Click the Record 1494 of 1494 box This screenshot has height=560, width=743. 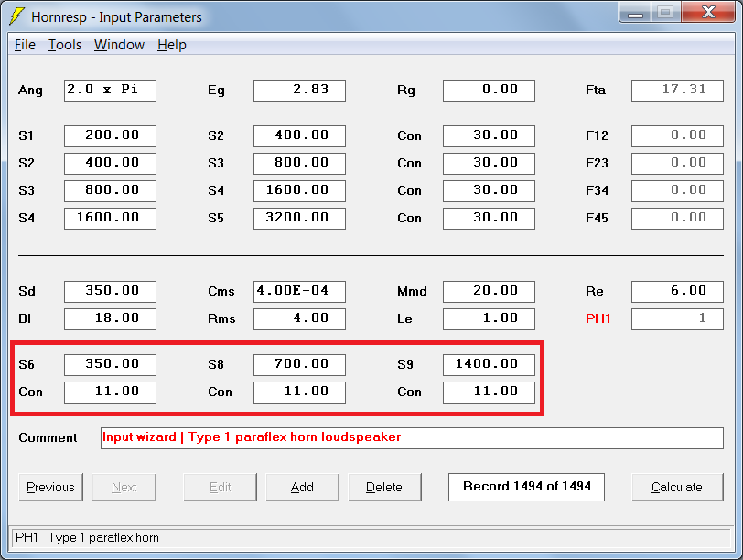pos(526,487)
